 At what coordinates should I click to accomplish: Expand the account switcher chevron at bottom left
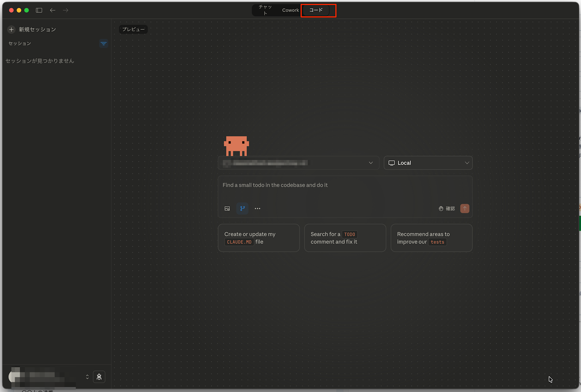(87, 377)
